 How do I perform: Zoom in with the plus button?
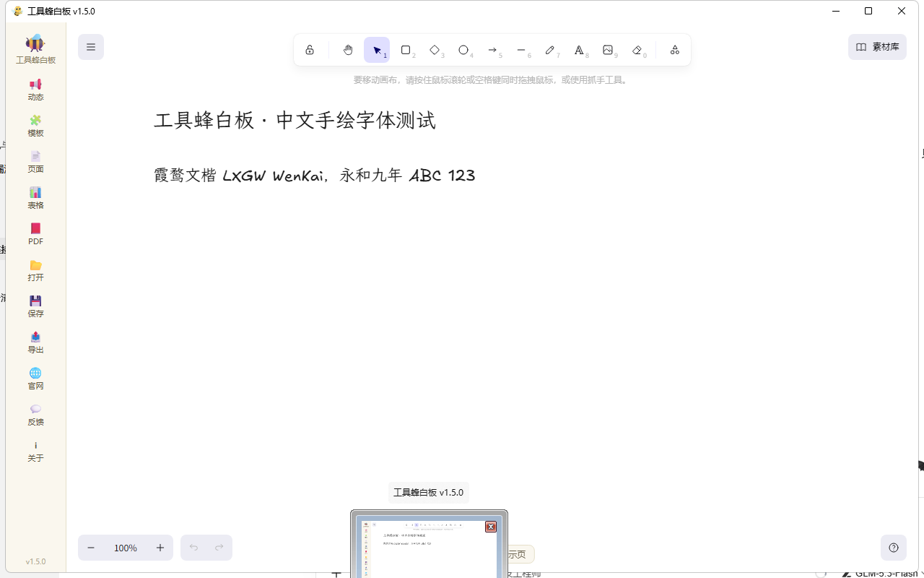pyautogui.click(x=160, y=548)
